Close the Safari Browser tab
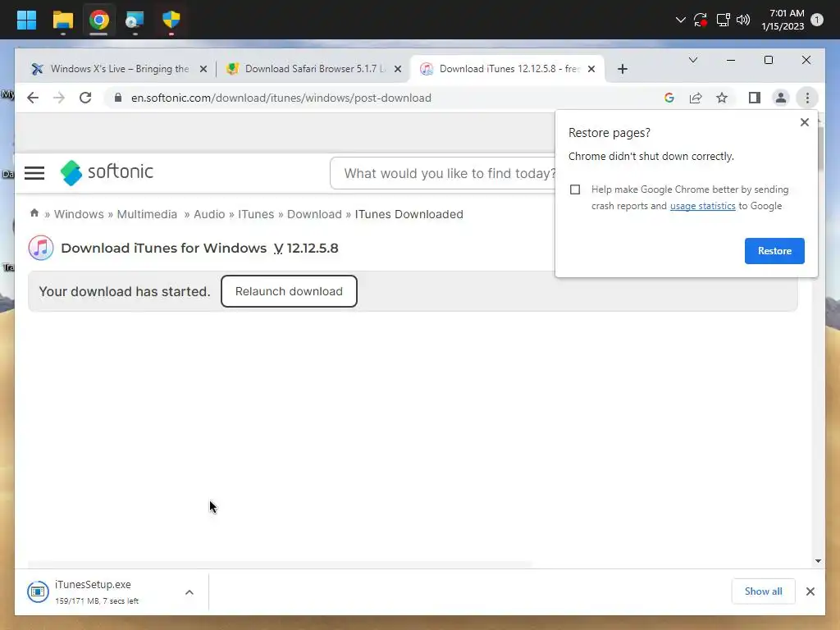This screenshot has height=630, width=840. coord(398,69)
